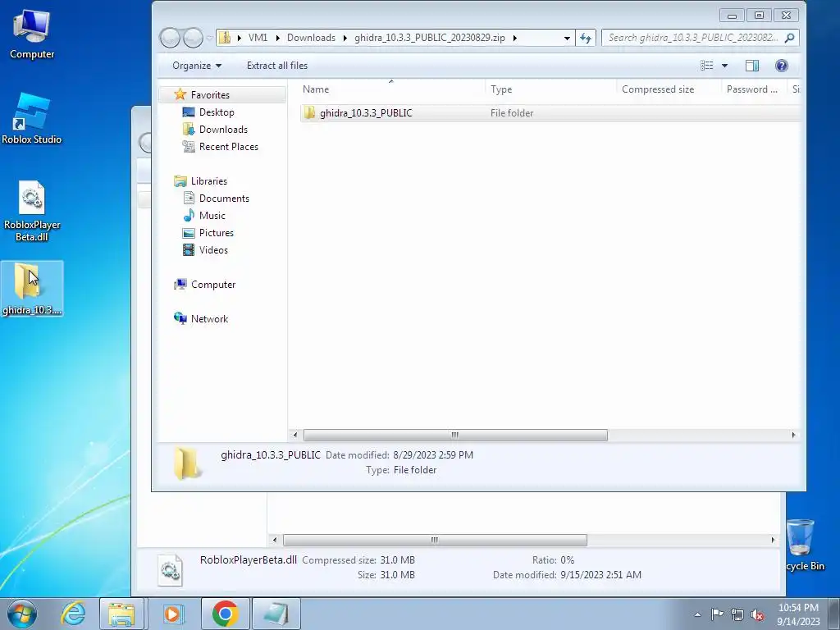Open the taskbar clock showing 10:54 PM

pos(798,614)
